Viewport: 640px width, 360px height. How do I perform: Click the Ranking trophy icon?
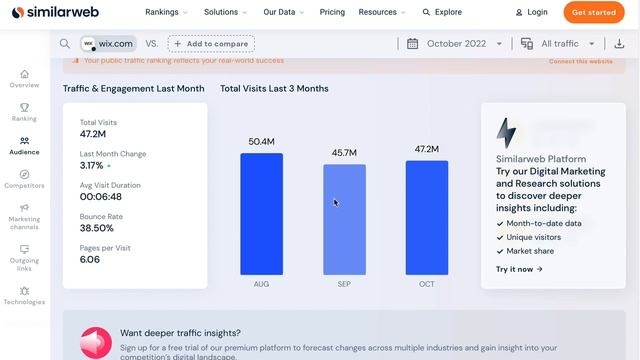pos(24,107)
